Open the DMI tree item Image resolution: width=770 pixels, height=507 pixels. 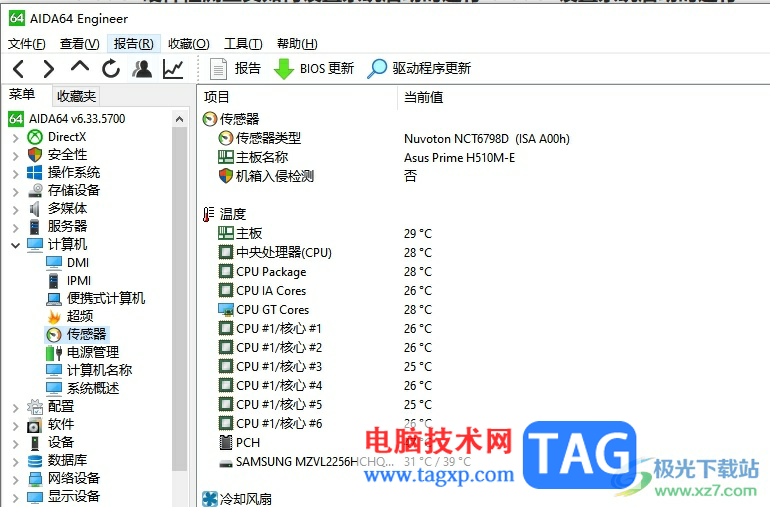(x=67, y=263)
